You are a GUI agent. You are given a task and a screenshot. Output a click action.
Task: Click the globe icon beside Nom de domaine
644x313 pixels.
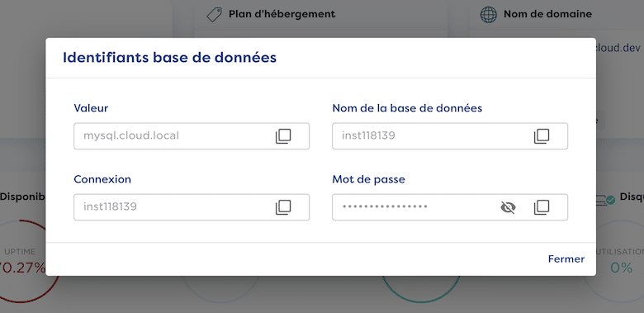488,15
